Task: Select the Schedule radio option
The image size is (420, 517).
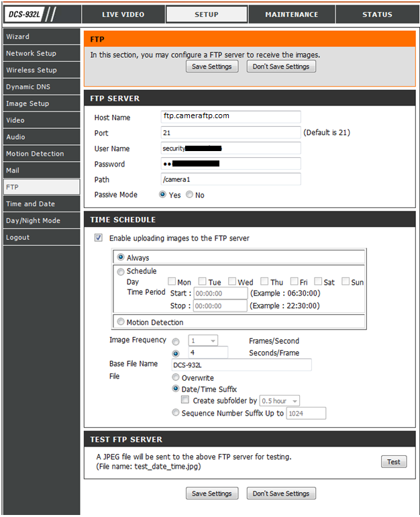Action: coord(121,272)
